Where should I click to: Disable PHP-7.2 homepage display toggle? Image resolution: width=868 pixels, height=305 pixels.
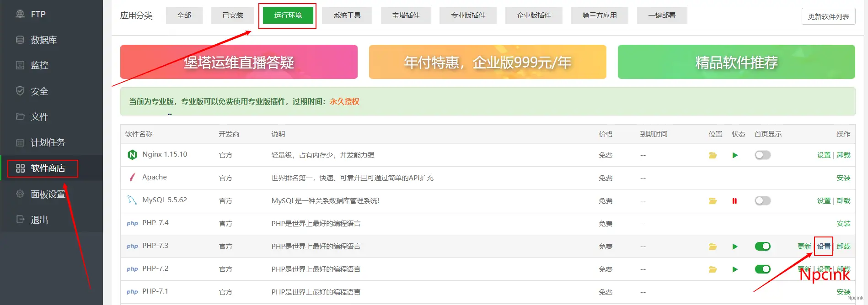(763, 269)
